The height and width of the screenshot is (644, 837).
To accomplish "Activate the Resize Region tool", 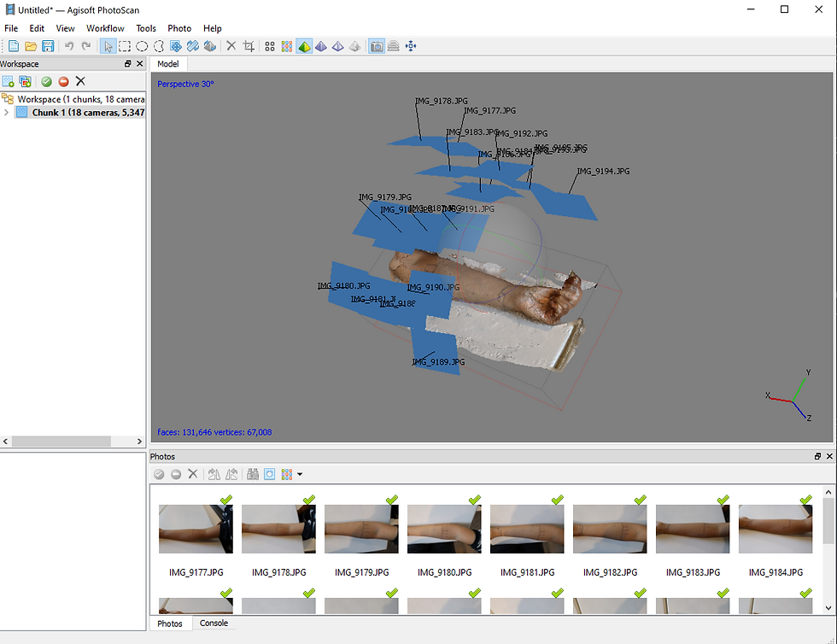I will 176,46.
